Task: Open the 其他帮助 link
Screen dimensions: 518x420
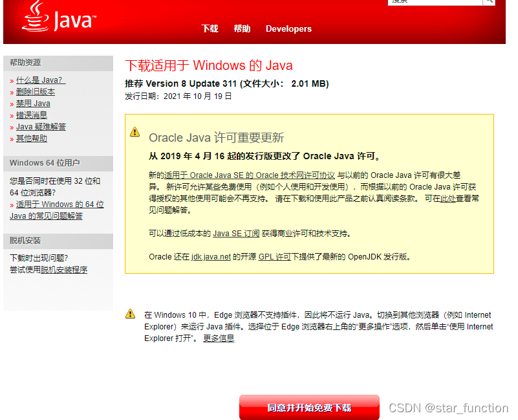Action: click(x=32, y=138)
